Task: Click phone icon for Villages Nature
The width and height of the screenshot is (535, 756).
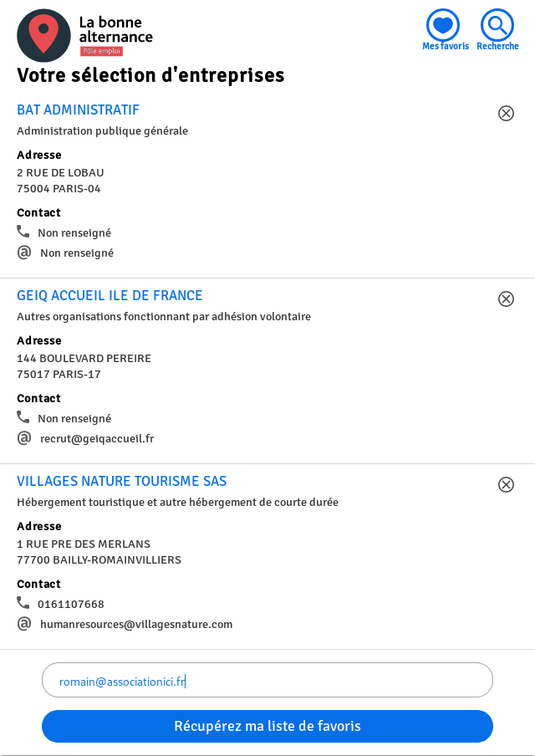Action: coord(23,603)
